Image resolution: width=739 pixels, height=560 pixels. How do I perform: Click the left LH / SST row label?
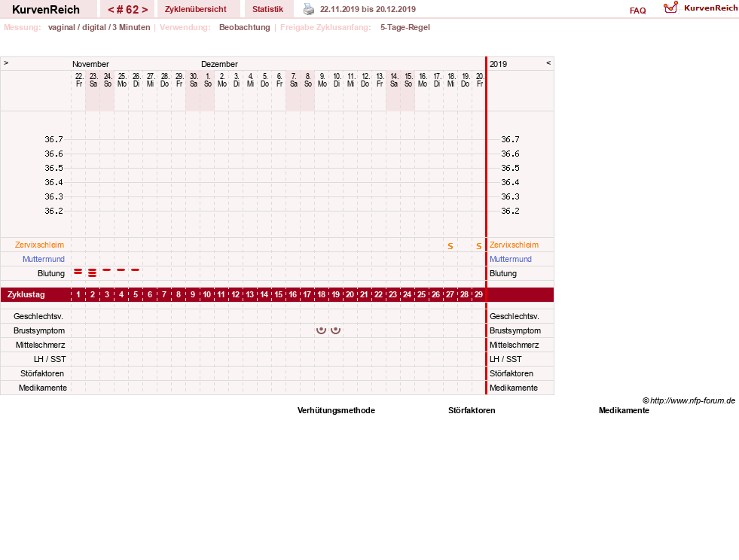coord(50,359)
